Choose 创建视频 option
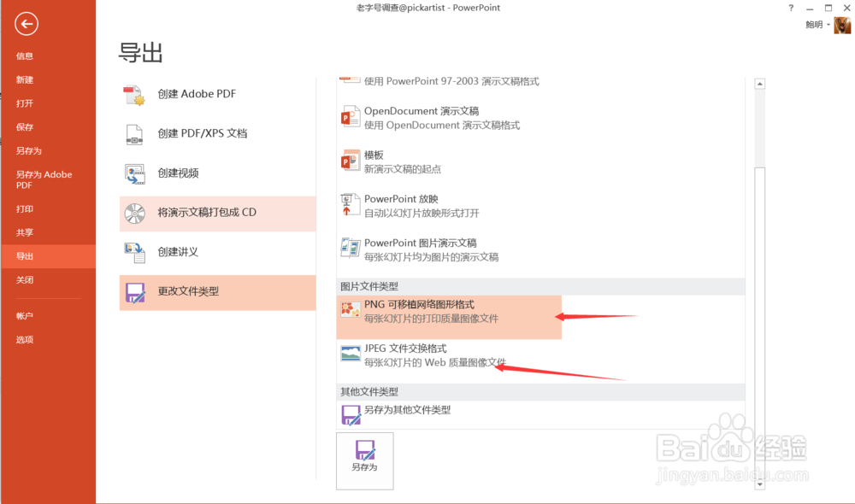The height and width of the screenshot is (504, 855). 217,173
